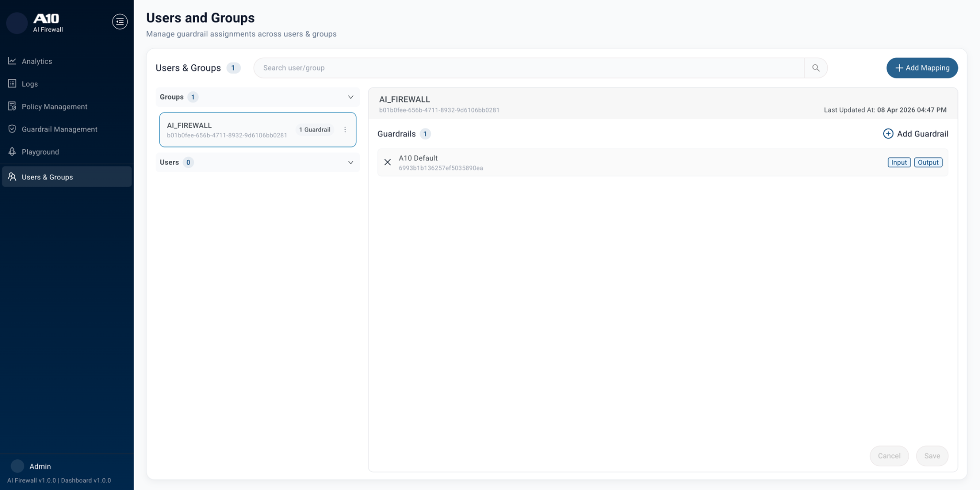Screen dimensions: 980x490
Task: Click the Analytics chart icon in sidebar
Action: point(12,61)
